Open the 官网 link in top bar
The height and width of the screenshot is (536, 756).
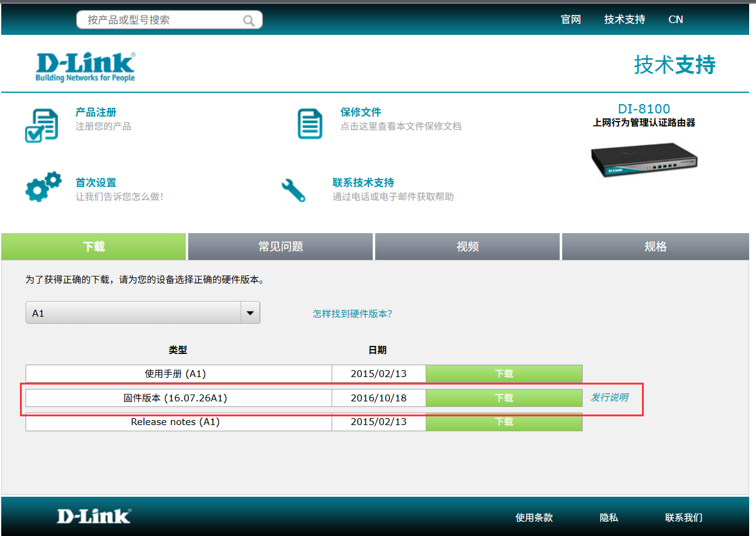click(x=571, y=19)
